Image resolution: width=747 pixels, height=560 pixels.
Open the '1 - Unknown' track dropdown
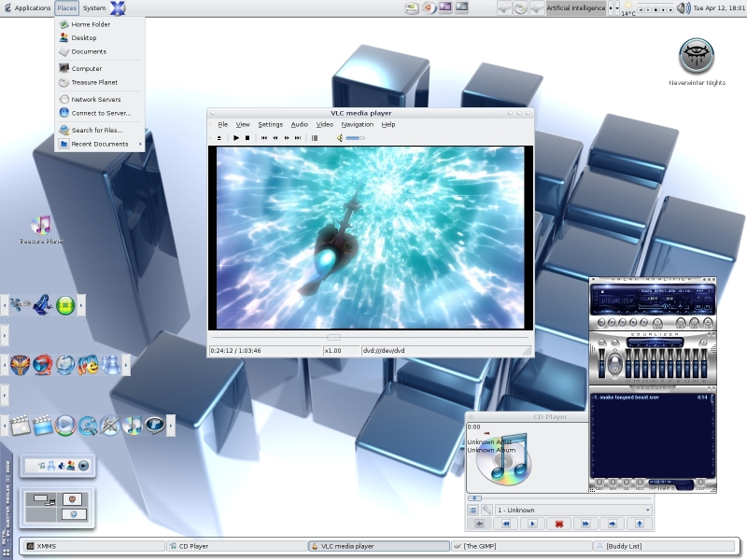pos(573,510)
